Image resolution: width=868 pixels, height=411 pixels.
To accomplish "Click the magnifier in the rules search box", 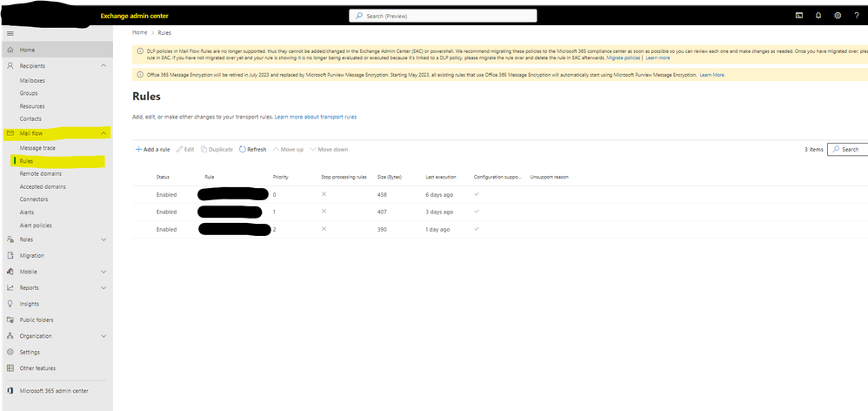I will click(836, 149).
